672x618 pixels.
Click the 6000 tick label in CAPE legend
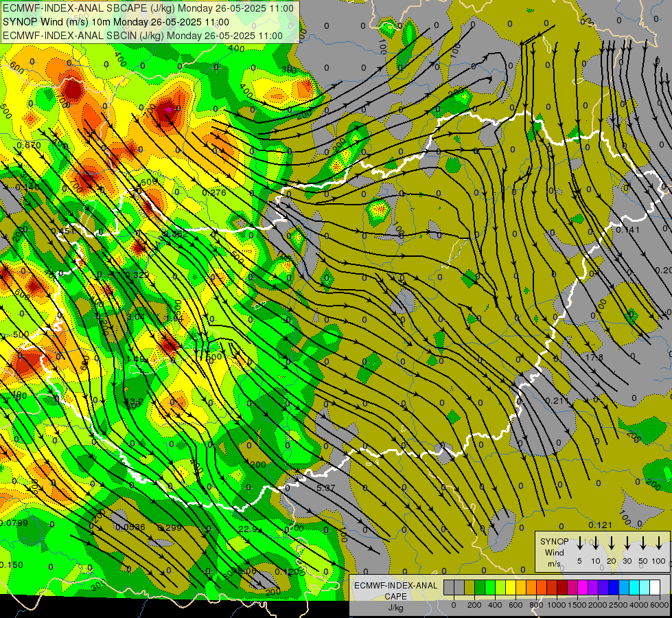pyautogui.click(x=660, y=605)
